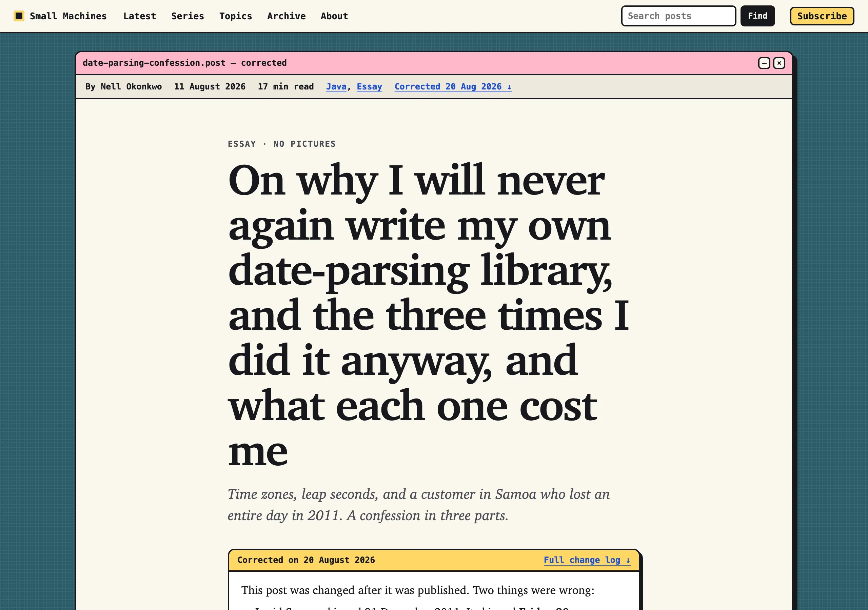Go to the Latest nav item
868x610 pixels.
click(x=139, y=16)
